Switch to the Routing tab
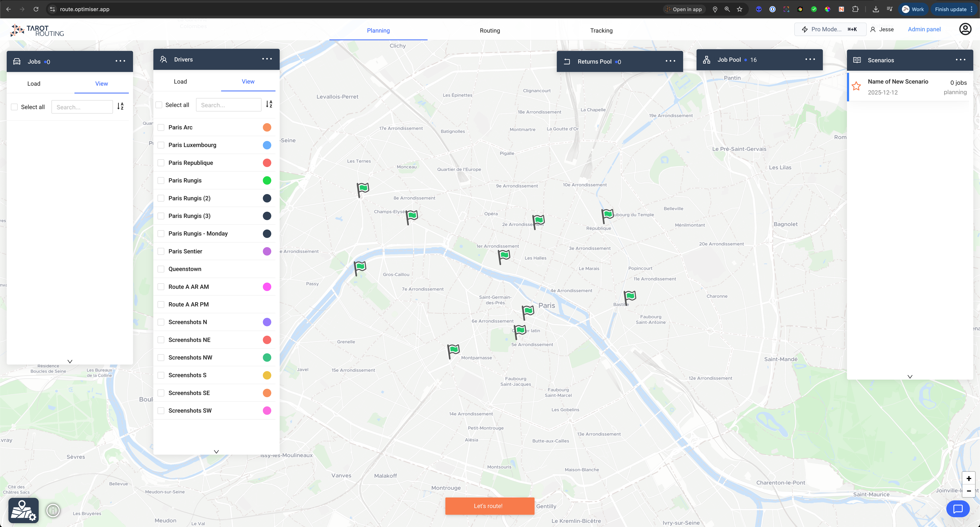Image resolution: width=980 pixels, height=527 pixels. click(490, 30)
